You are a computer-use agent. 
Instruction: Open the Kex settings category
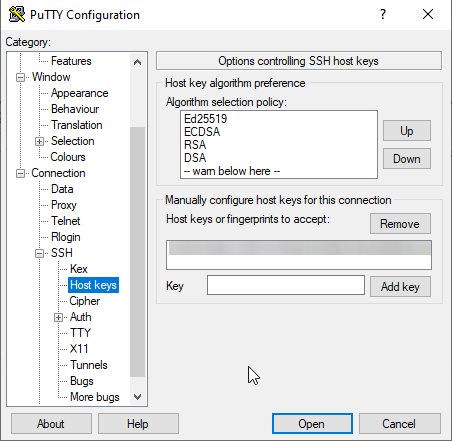79,269
